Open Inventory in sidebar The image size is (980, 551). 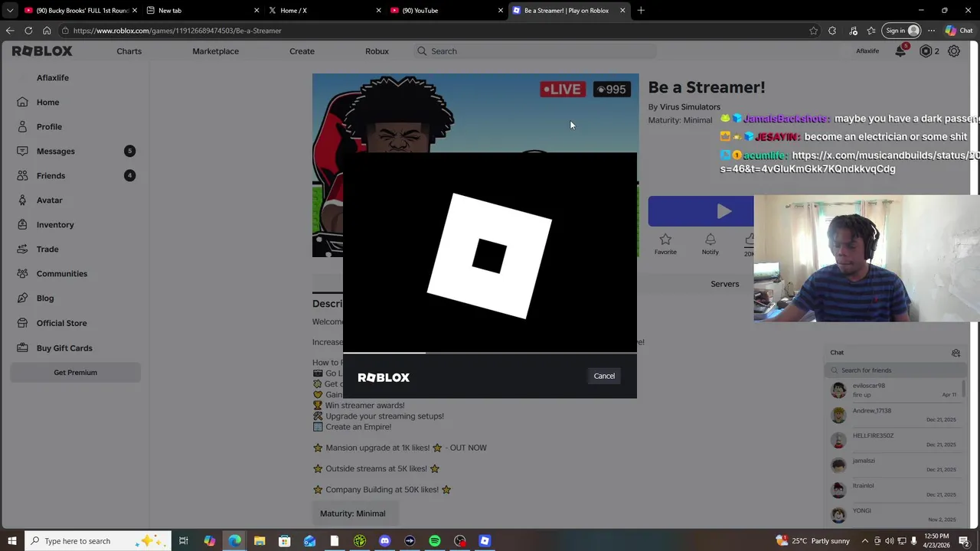tap(55, 224)
